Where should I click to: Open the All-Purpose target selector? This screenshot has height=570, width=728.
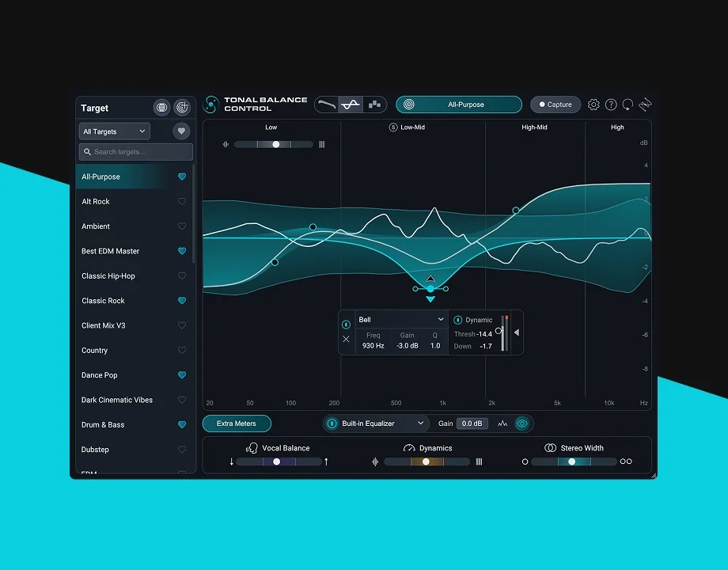(x=459, y=104)
